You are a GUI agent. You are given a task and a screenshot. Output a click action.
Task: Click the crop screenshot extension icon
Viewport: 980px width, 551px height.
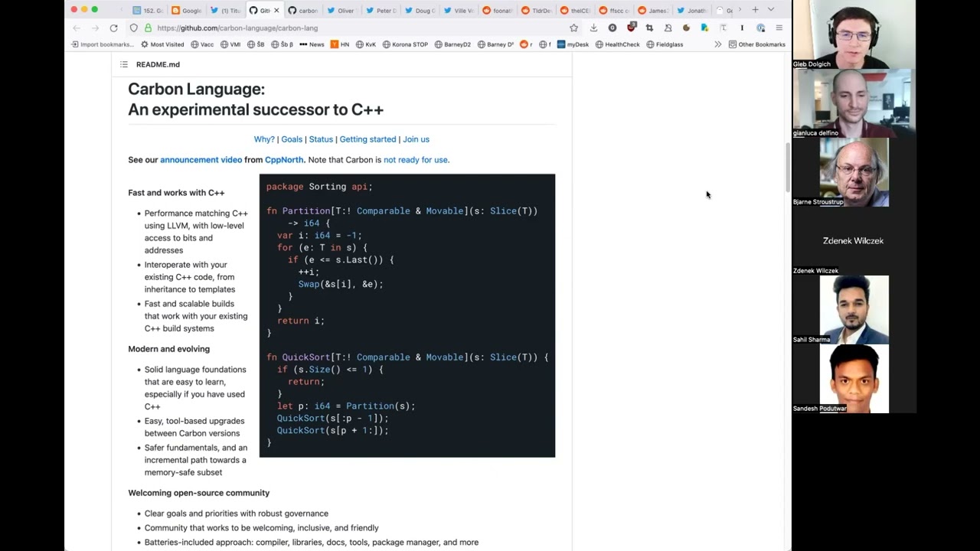(649, 28)
